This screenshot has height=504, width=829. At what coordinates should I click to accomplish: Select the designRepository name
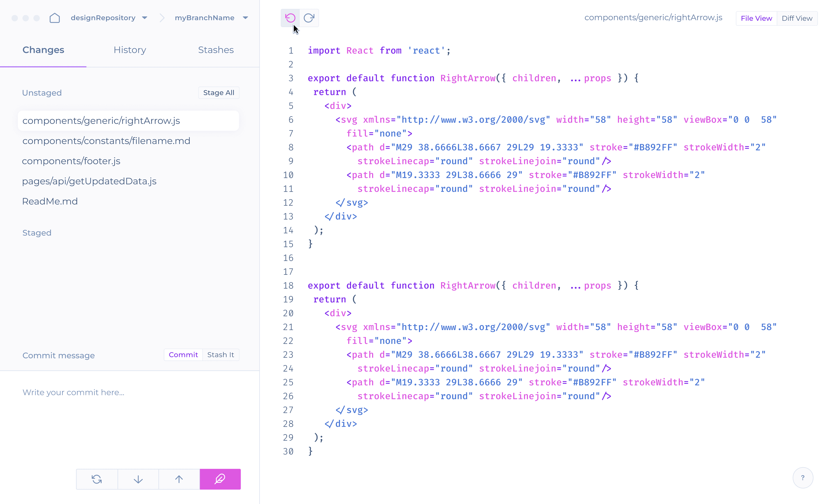point(103,18)
